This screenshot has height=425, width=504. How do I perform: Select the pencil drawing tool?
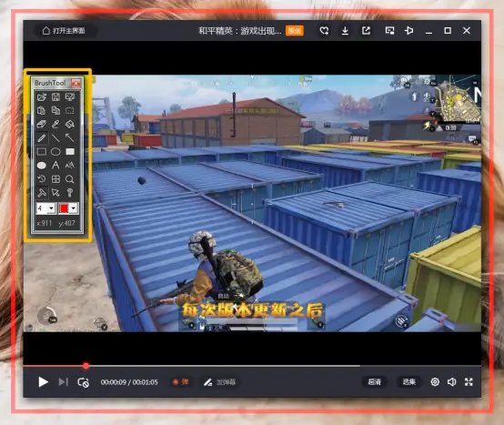click(x=42, y=138)
